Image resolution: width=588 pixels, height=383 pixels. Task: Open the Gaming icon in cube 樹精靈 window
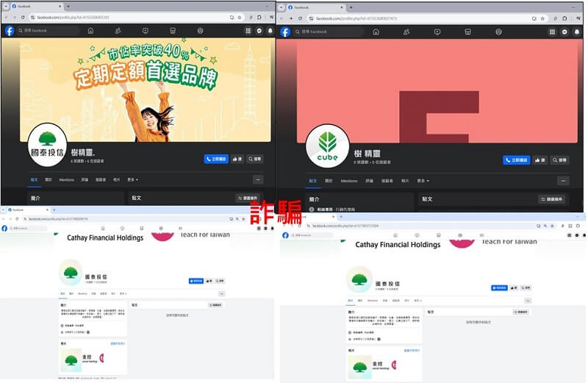click(498, 32)
